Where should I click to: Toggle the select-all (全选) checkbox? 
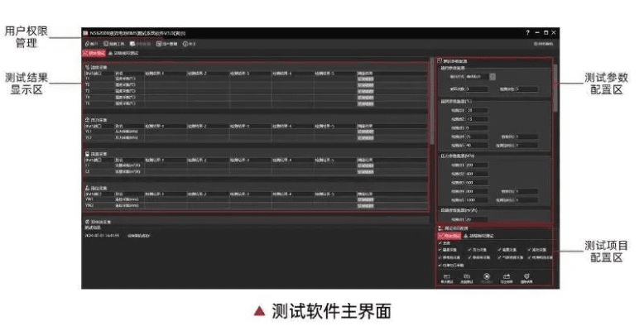(440, 243)
